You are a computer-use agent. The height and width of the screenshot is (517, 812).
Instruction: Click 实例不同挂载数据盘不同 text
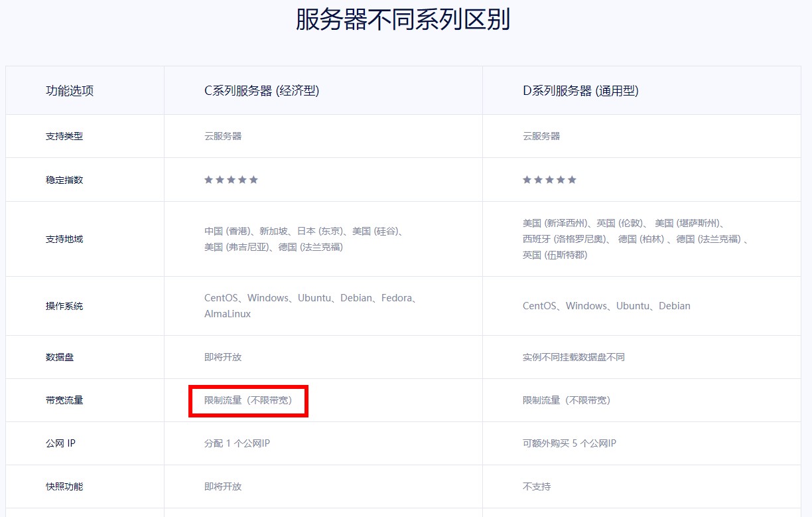click(573, 357)
